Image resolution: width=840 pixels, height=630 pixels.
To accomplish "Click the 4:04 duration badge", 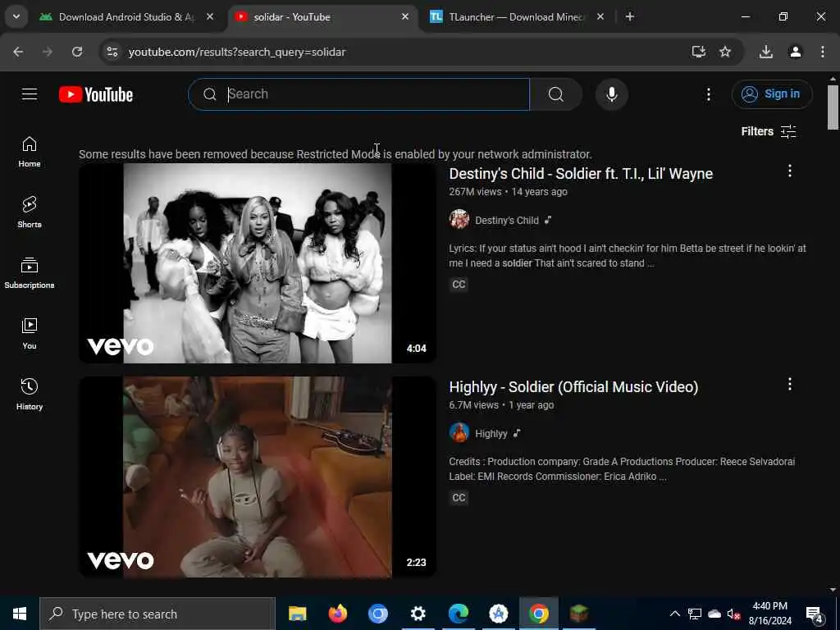I will click(x=416, y=348).
